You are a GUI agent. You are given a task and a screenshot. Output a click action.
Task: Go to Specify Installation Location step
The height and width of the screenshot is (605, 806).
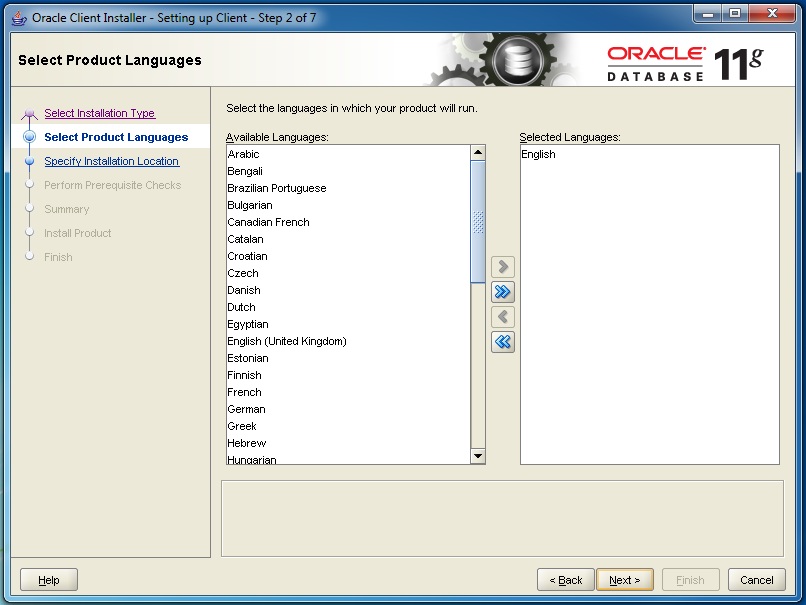(x=112, y=161)
